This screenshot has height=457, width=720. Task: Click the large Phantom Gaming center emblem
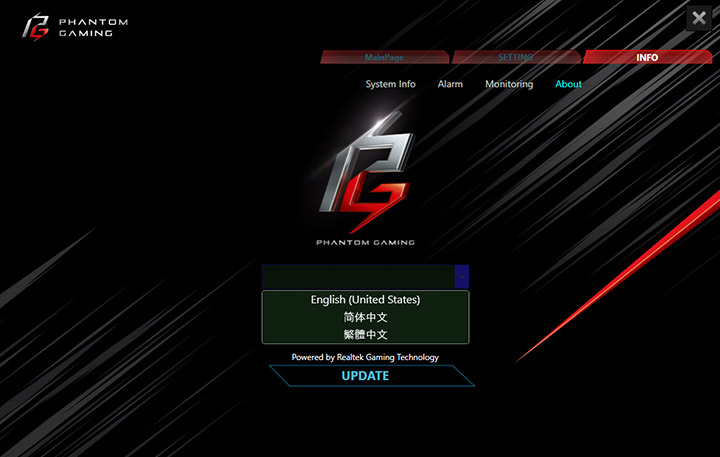[x=366, y=178]
